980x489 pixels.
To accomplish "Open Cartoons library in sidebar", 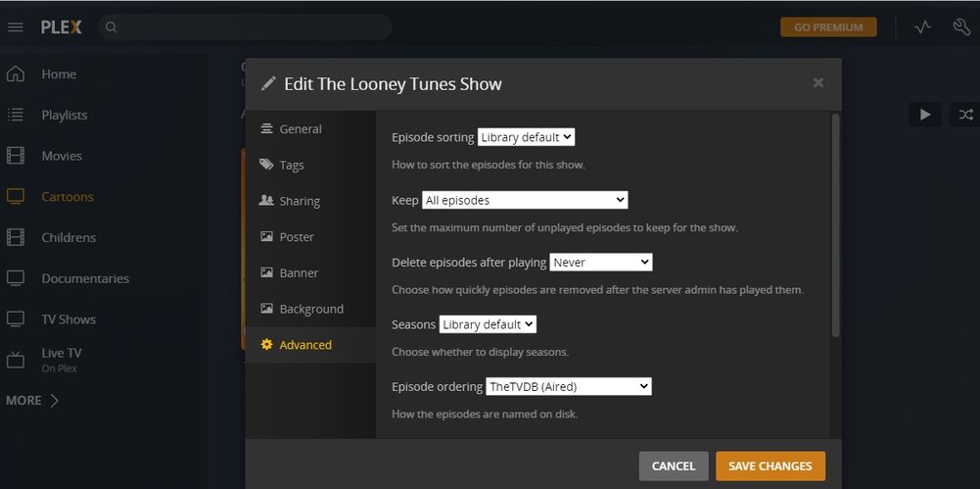I will click(x=68, y=196).
